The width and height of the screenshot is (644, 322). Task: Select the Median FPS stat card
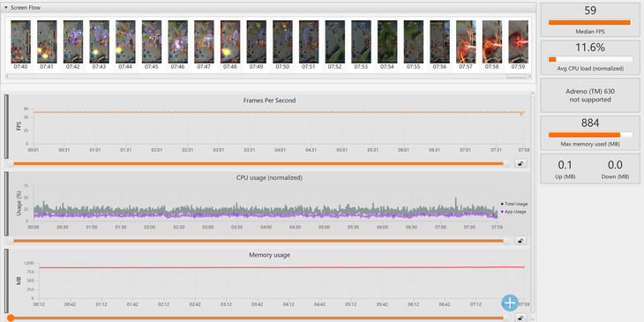(x=590, y=19)
